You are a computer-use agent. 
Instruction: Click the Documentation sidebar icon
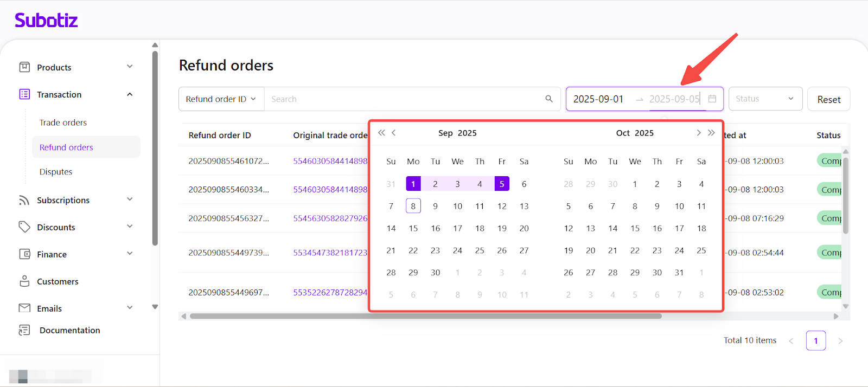(x=24, y=330)
